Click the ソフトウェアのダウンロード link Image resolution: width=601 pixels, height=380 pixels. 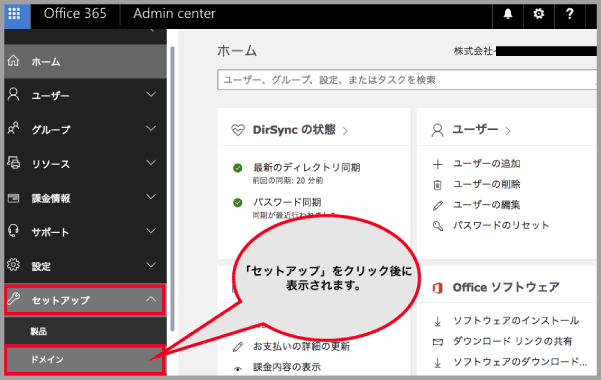(x=520, y=362)
